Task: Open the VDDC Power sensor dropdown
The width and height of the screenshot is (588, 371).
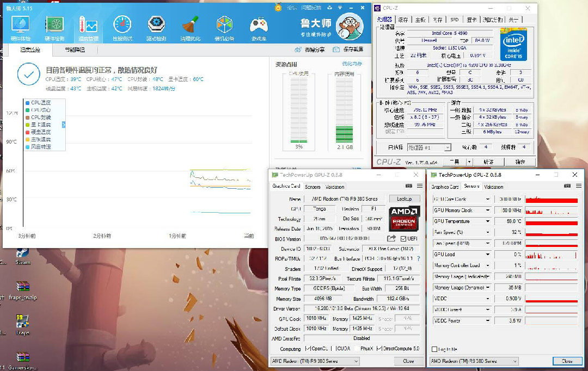Action: tap(488, 321)
